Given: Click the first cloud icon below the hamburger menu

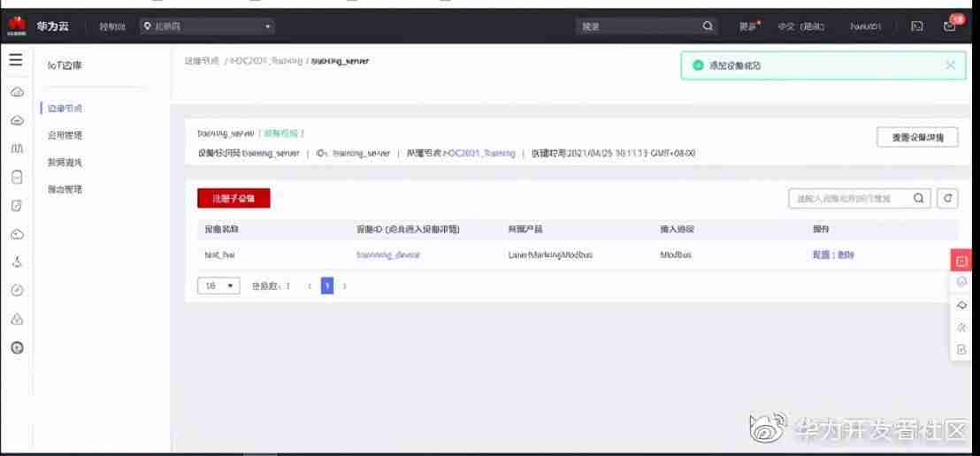Looking at the screenshot, I should coord(18,92).
